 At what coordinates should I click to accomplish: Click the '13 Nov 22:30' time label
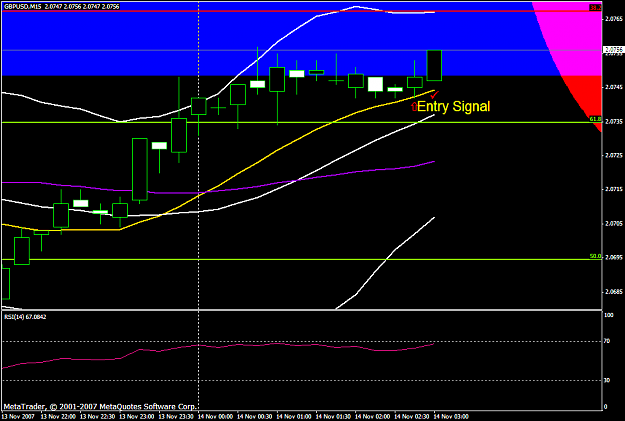click(98, 417)
